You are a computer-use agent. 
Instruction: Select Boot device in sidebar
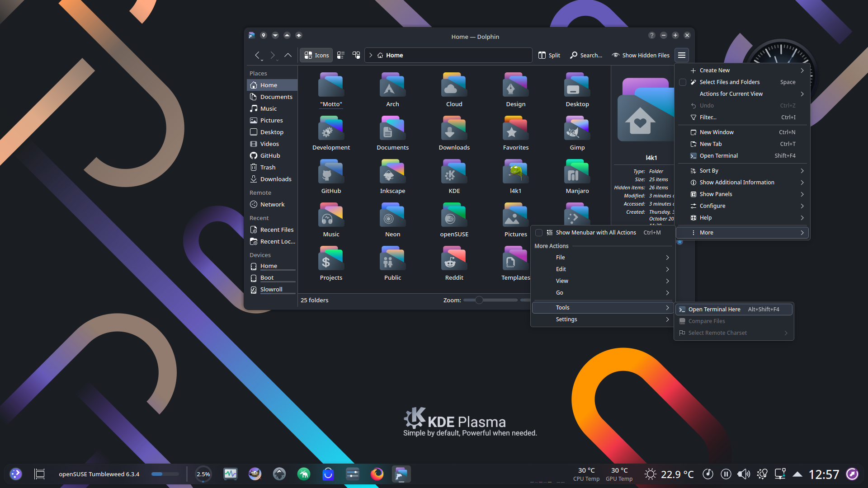point(272,277)
